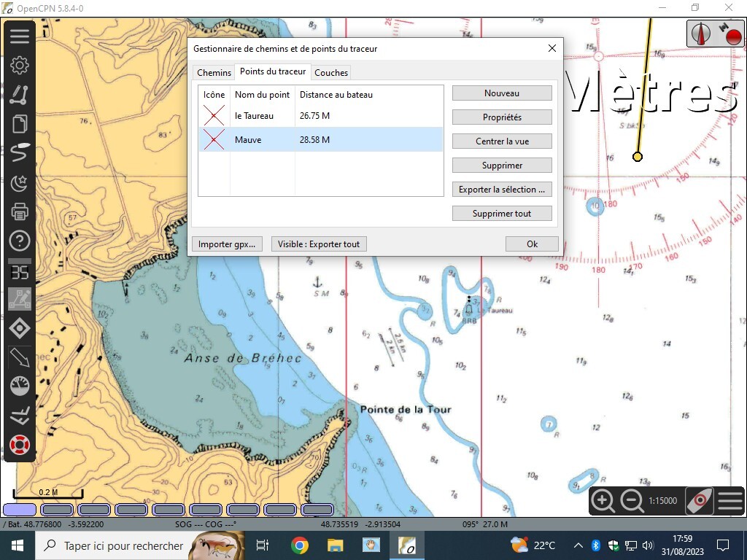Zoom in on the chart
The image size is (747, 560).
click(603, 500)
